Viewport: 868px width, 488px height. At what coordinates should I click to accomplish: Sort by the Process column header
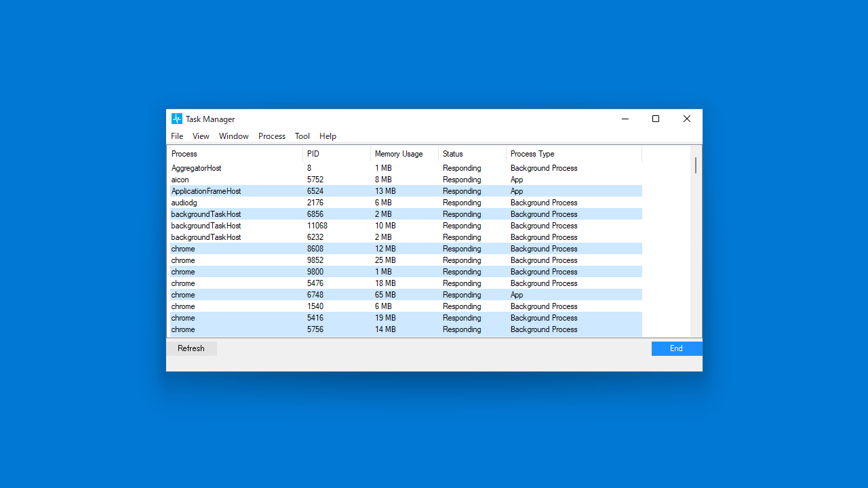coord(235,154)
